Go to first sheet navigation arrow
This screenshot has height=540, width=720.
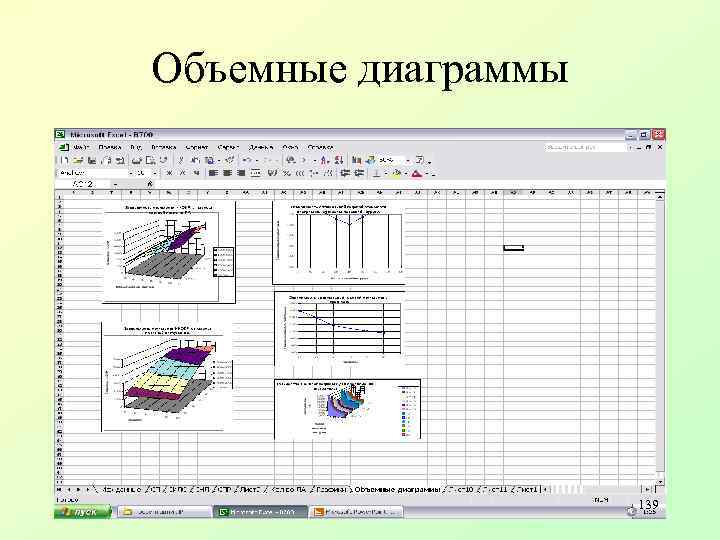click(x=60, y=489)
